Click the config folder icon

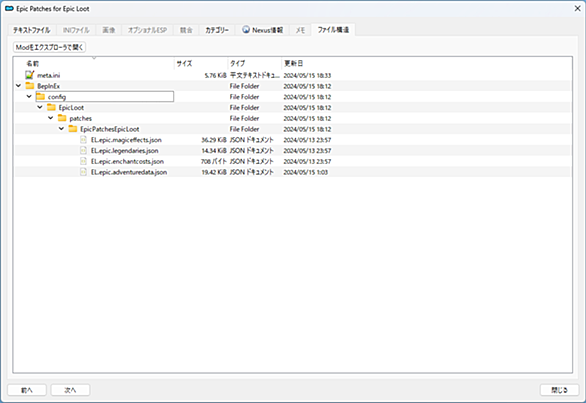pyautogui.click(x=41, y=96)
